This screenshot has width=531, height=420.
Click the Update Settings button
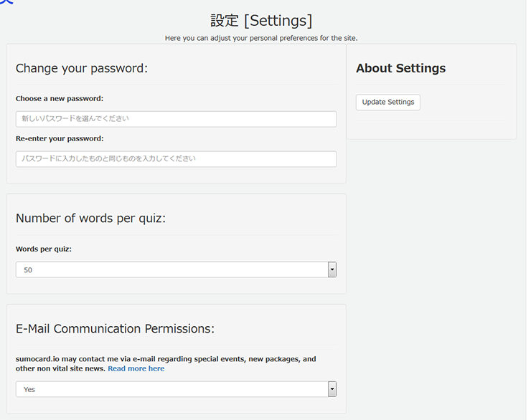point(387,102)
